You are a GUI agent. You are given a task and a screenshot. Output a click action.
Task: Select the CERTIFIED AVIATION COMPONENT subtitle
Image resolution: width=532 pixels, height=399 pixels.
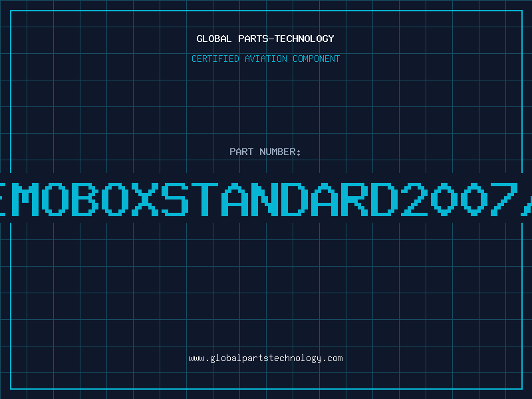[265, 59]
